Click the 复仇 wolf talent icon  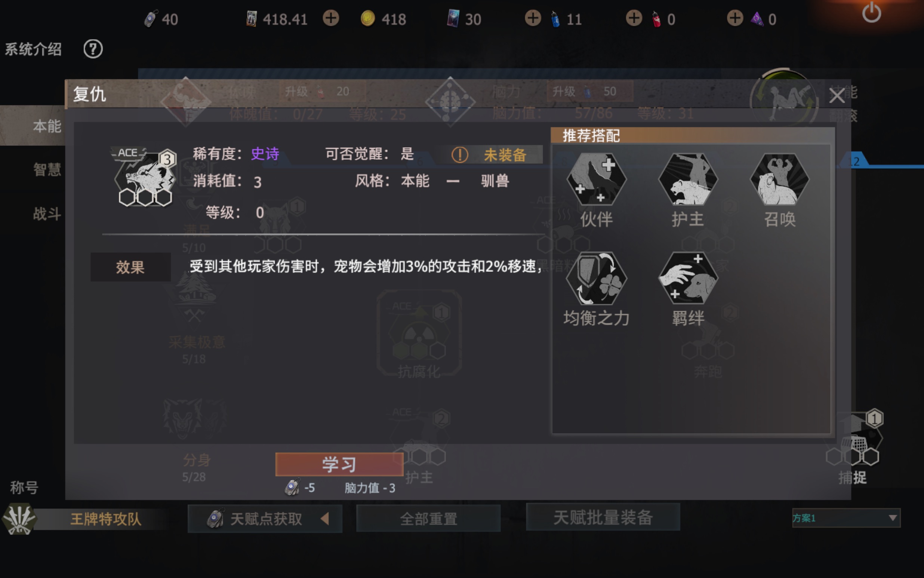[x=144, y=177]
